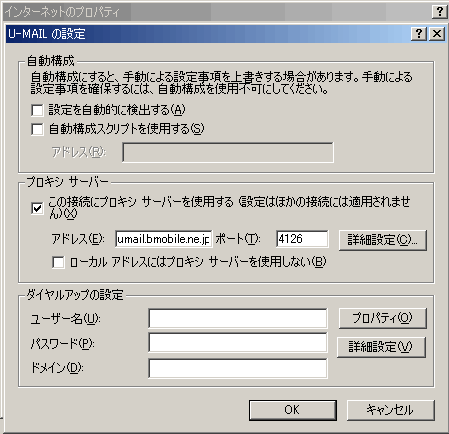Open dial-up 詳細設定(V) button
The image size is (449, 434).
(381, 347)
